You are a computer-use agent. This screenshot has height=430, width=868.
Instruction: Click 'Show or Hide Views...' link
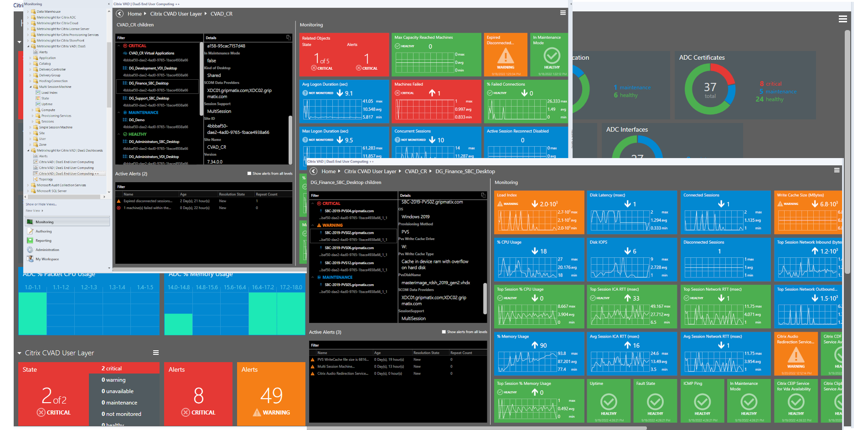click(x=41, y=204)
